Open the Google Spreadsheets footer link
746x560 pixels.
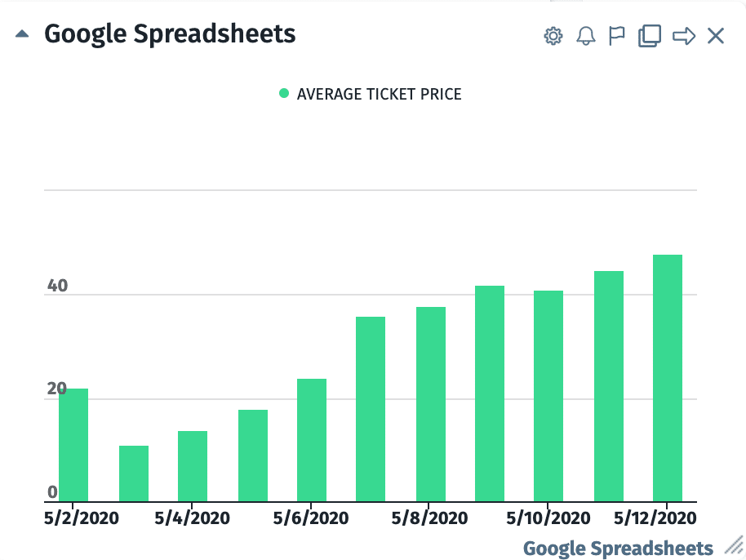coord(618,548)
